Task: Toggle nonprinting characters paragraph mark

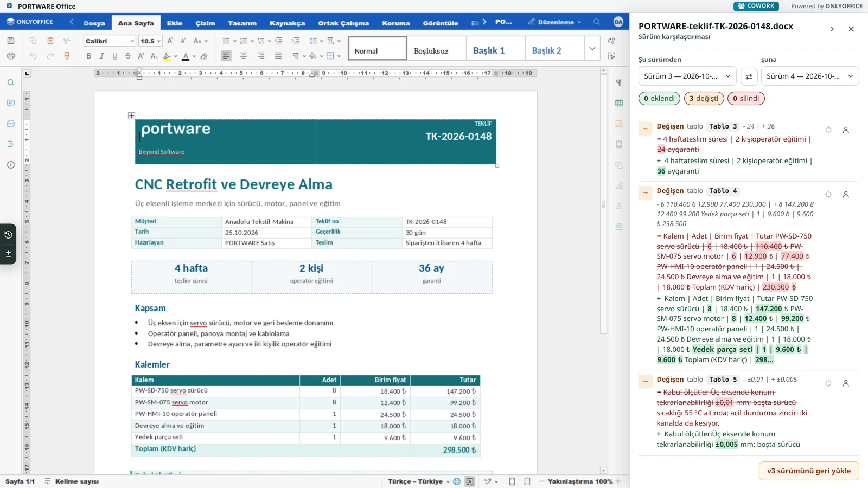Action: point(296,56)
